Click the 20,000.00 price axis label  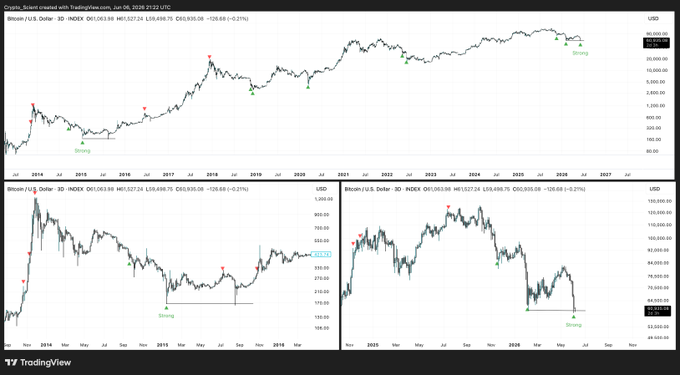point(657,59)
